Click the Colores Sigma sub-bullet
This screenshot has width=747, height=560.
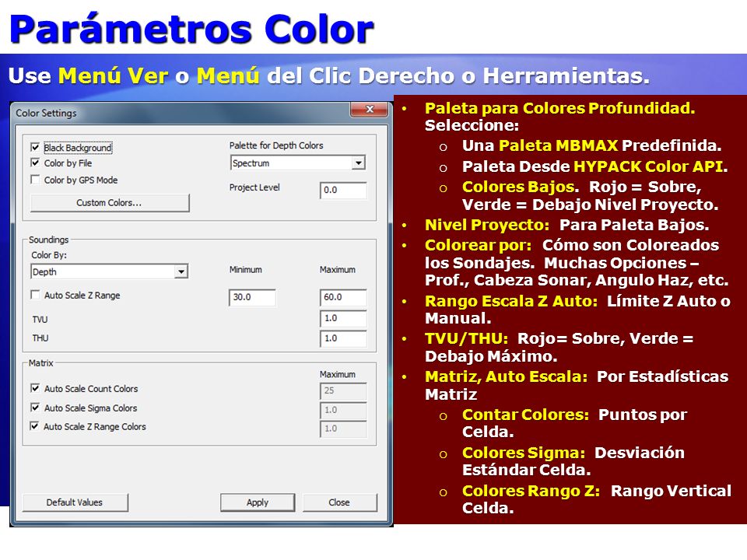pyautogui.click(x=524, y=453)
